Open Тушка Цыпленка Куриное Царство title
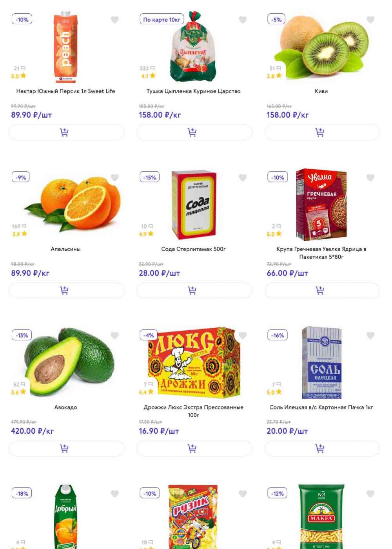The image size is (392, 549). tap(193, 91)
